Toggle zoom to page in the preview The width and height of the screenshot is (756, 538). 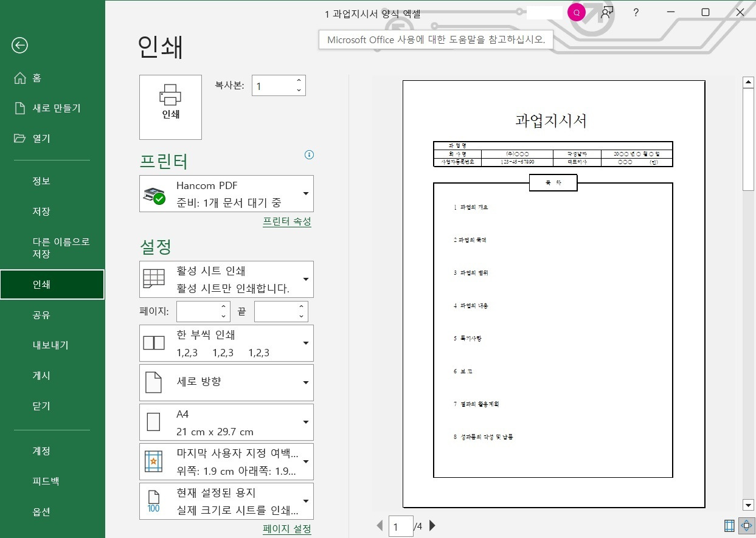[746, 525]
